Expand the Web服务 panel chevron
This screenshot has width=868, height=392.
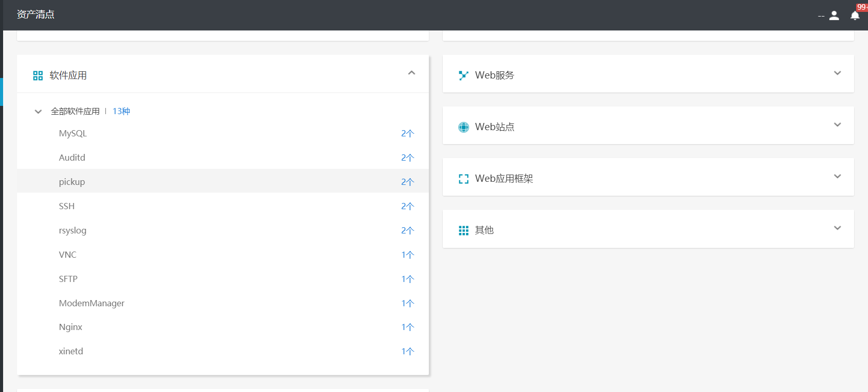pyautogui.click(x=838, y=73)
